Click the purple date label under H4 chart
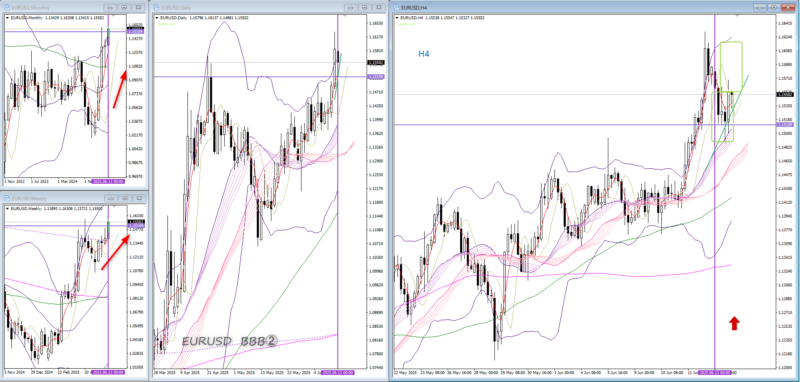Viewport: 800px width, 382px height. click(x=714, y=372)
